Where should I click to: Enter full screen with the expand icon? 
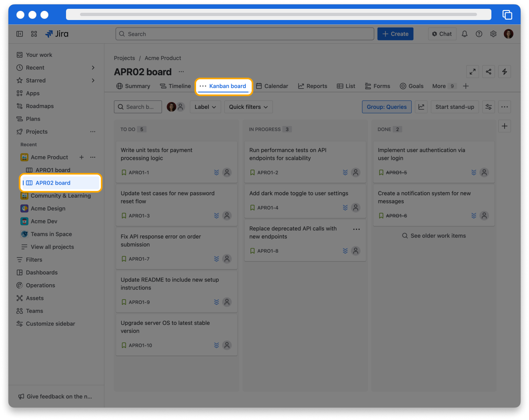point(473,72)
